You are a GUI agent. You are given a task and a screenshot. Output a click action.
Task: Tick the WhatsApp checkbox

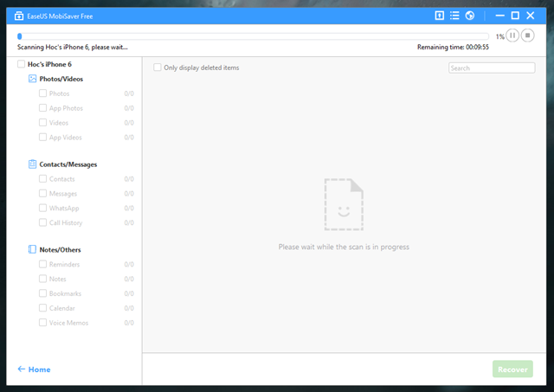coord(42,208)
